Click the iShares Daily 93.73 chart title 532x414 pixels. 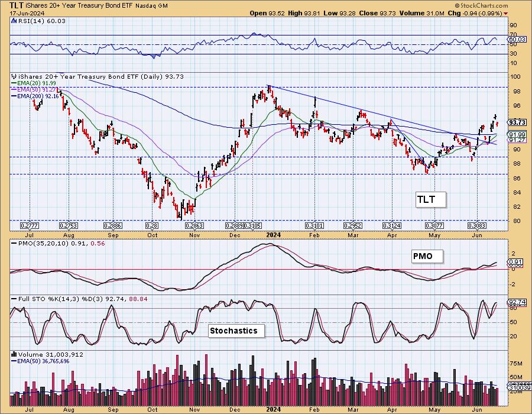pyautogui.click(x=101, y=77)
